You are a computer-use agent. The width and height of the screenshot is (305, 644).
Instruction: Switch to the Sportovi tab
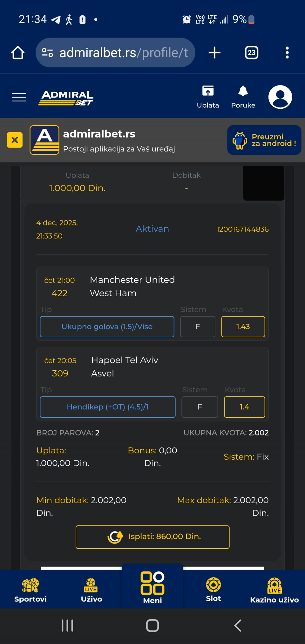tap(30, 590)
